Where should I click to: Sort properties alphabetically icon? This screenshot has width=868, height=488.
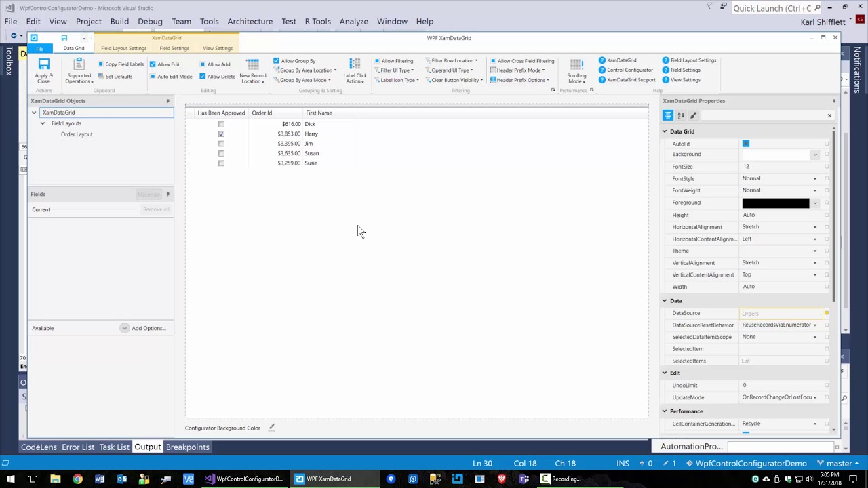coord(681,115)
